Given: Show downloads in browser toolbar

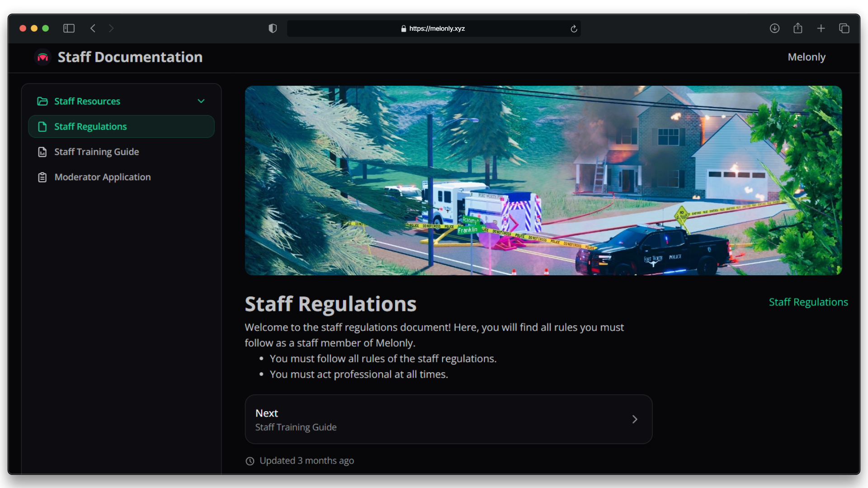Looking at the screenshot, I should [x=774, y=28].
